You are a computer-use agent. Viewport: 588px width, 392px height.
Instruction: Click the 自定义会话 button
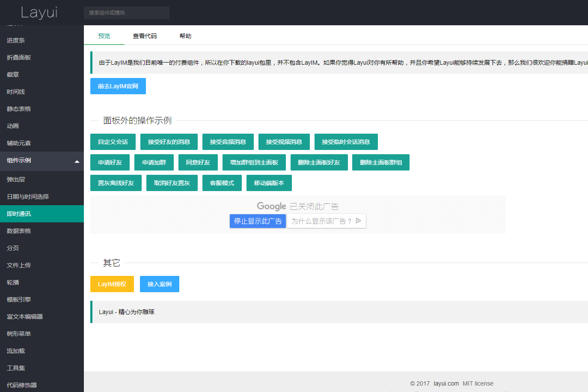[113, 142]
